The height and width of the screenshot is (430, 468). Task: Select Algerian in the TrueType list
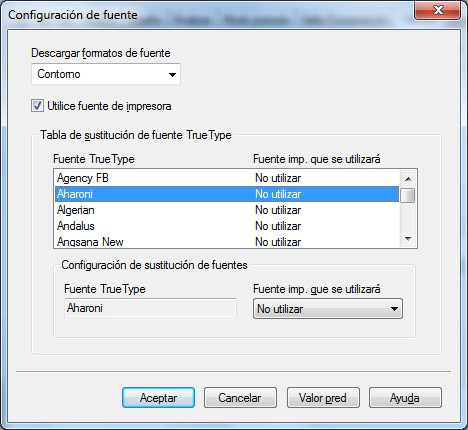pos(227,210)
